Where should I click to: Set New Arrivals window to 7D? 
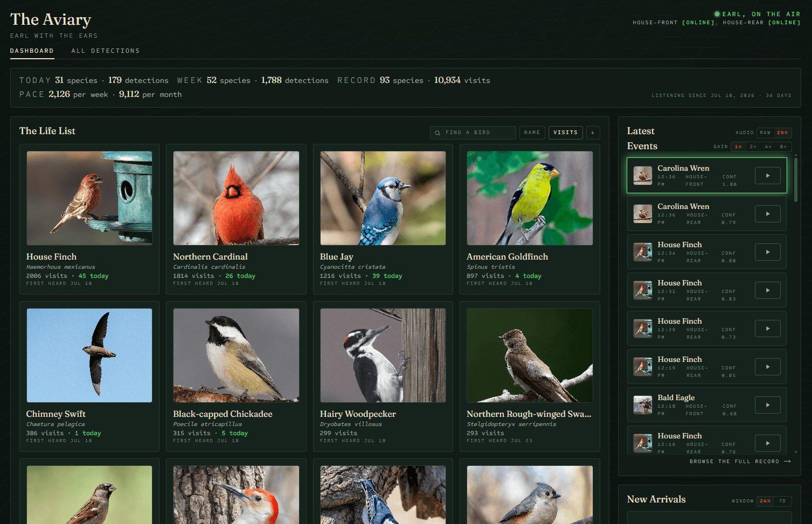782,501
